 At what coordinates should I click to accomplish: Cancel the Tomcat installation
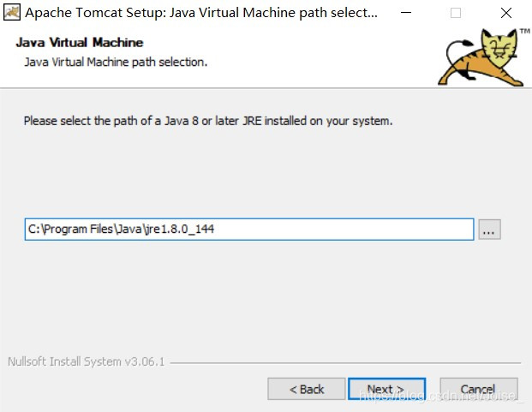[478, 389]
